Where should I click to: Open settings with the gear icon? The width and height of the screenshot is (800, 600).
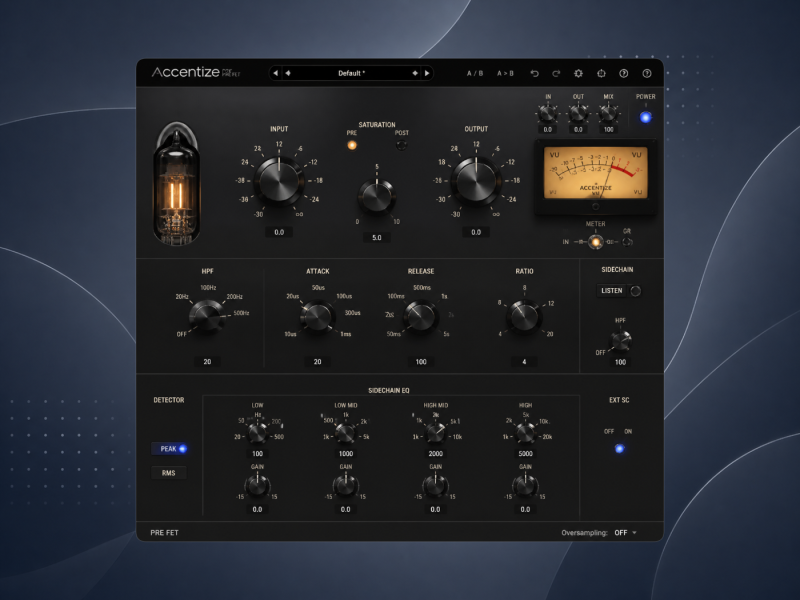[578, 73]
